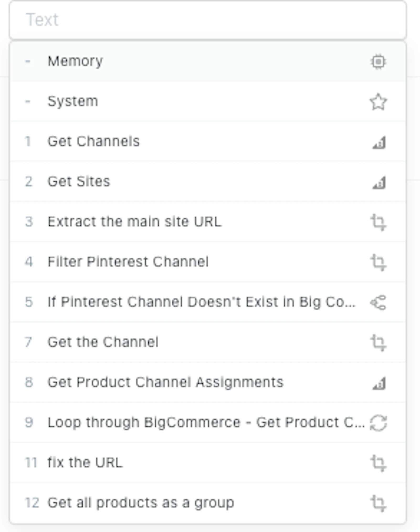Screen dimensions: 420x532
Task: Click the branch icon for Pinterest condition step
Action: 378,302
